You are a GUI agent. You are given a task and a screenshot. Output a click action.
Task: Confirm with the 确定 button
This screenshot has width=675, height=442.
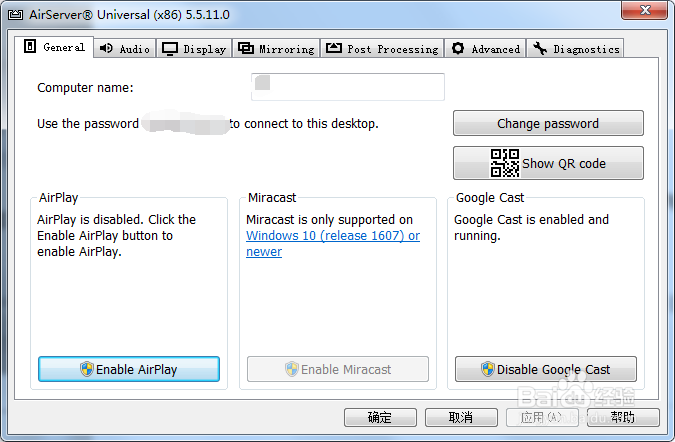click(380, 417)
